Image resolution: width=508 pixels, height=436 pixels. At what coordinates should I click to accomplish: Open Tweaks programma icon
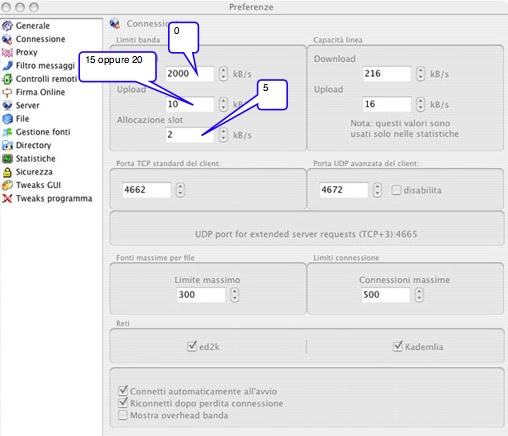(7, 199)
